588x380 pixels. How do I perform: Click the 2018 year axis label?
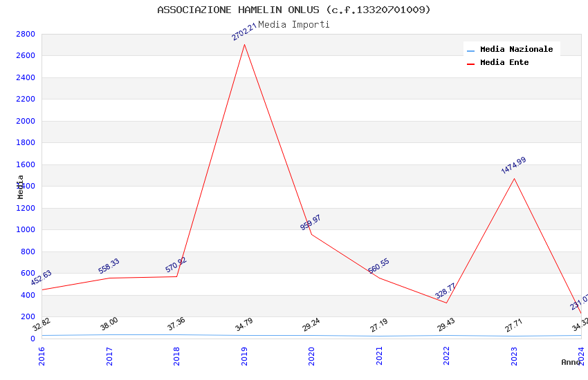[176, 356]
